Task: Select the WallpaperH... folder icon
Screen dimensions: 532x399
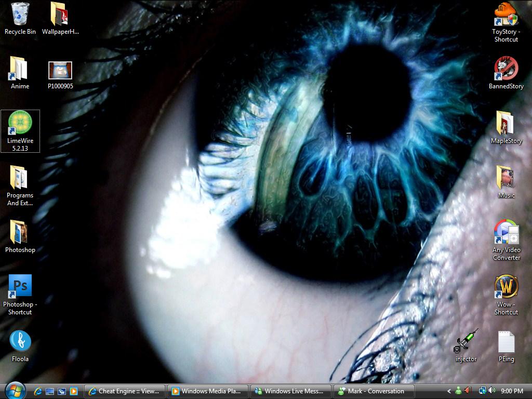Action: (60, 14)
